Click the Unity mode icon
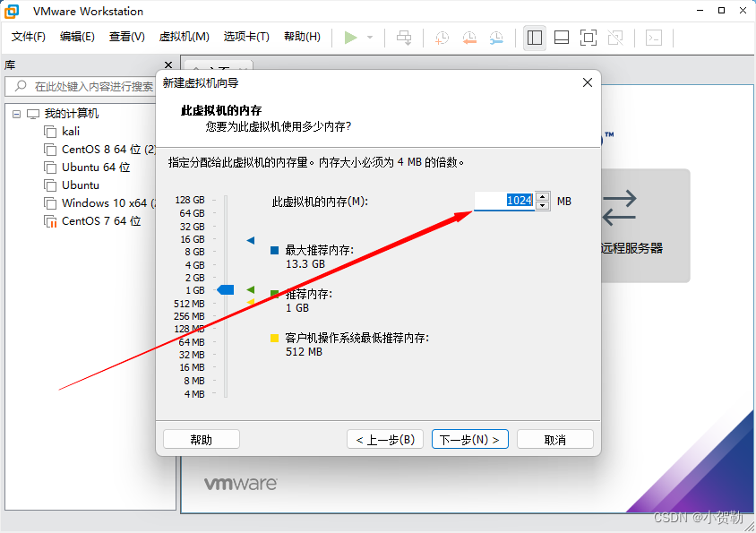The image size is (756, 533). pyautogui.click(x=615, y=38)
